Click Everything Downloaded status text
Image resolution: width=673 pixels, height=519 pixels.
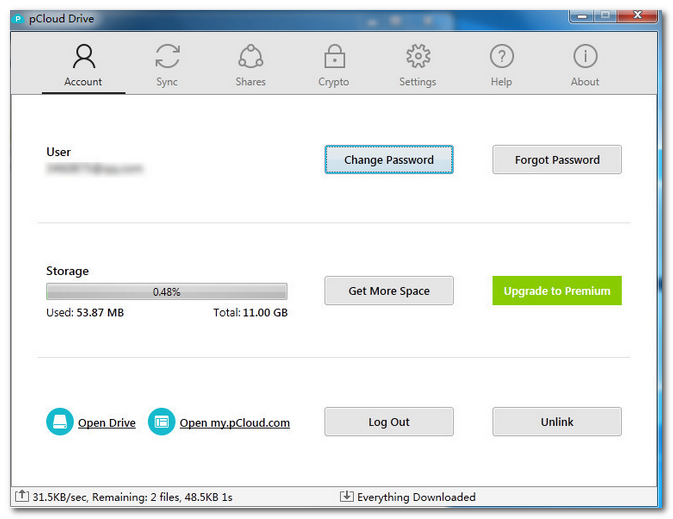click(416, 497)
